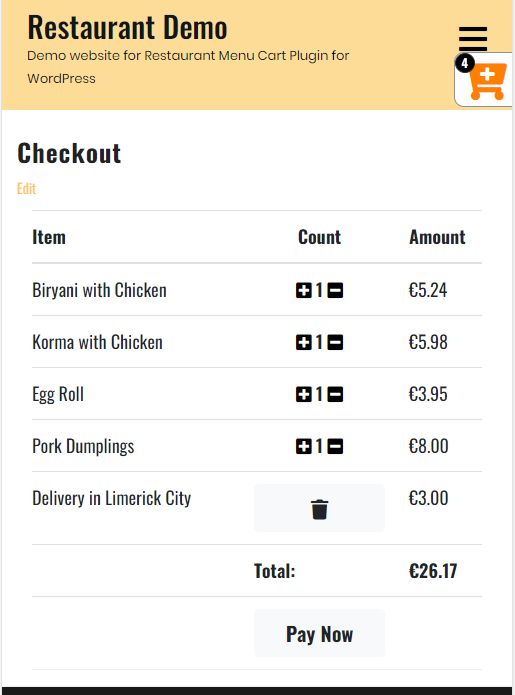Screen dimensions: 515x695
Task: Delete the Limerick City delivery charge
Action: click(319, 508)
